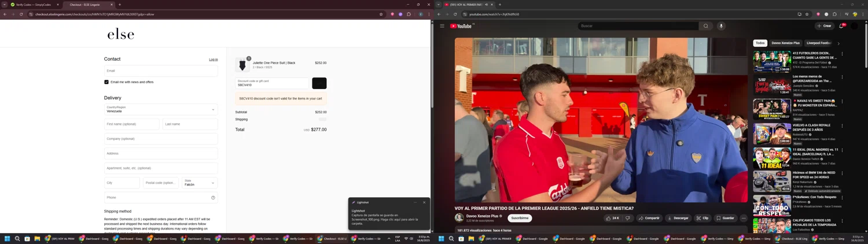The height and width of the screenshot is (244, 868).
Task: Open tab search dropdown in checkout window
Action: pyautogui.click(x=5, y=5)
